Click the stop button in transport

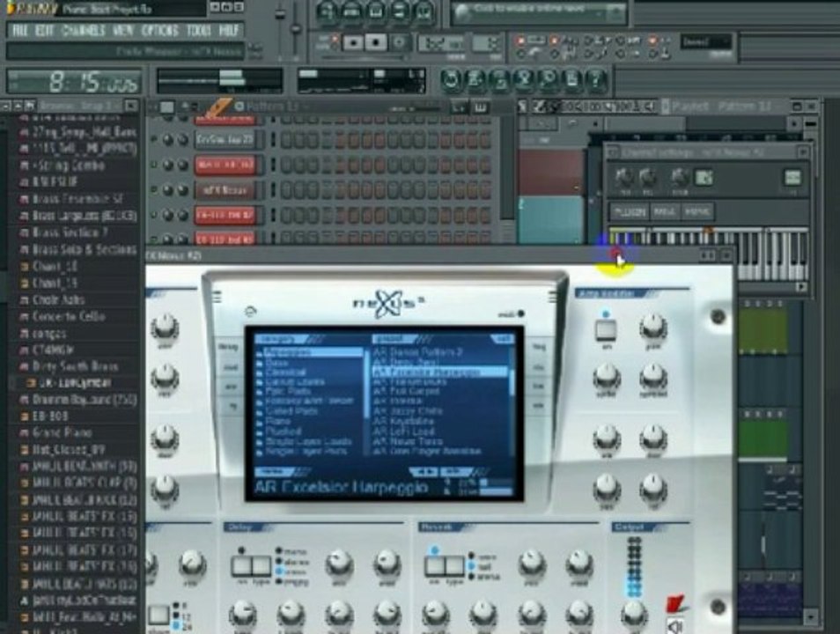point(376,42)
